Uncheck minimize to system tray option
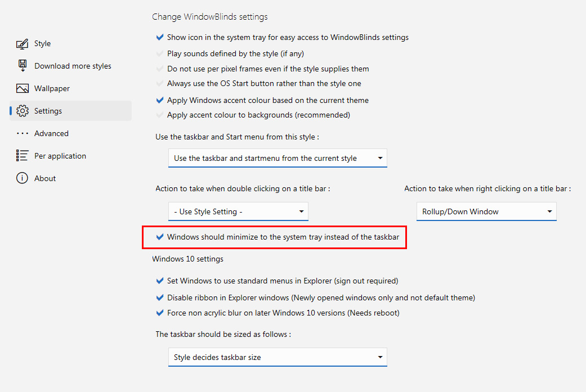 160,237
